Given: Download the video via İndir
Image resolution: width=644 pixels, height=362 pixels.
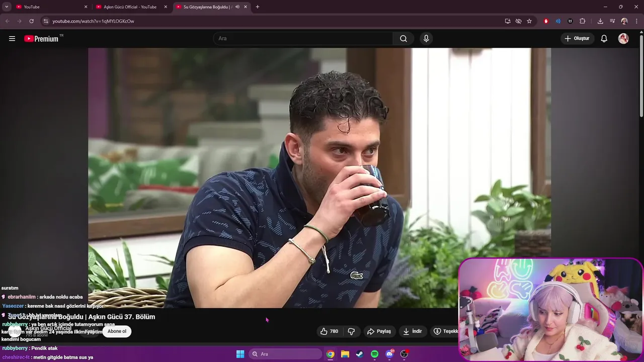Looking at the screenshot, I should tap(413, 331).
